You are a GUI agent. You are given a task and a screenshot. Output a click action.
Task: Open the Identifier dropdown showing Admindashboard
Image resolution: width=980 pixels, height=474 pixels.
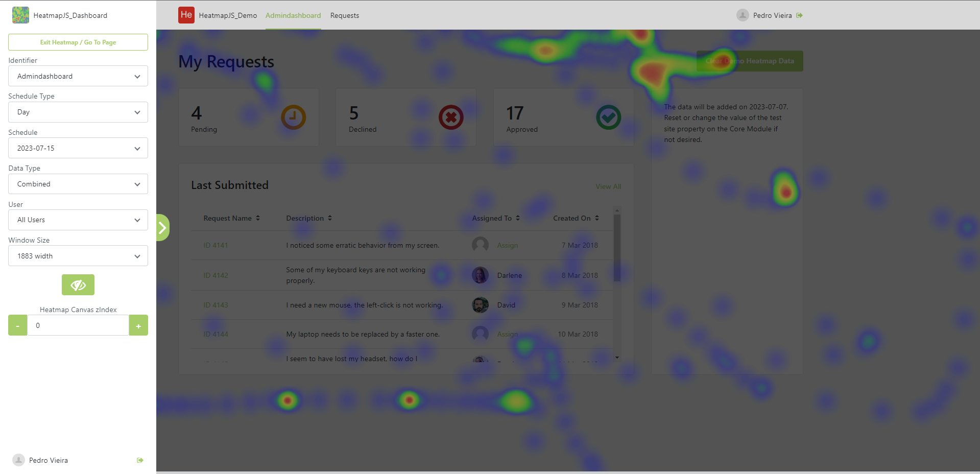(x=78, y=76)
